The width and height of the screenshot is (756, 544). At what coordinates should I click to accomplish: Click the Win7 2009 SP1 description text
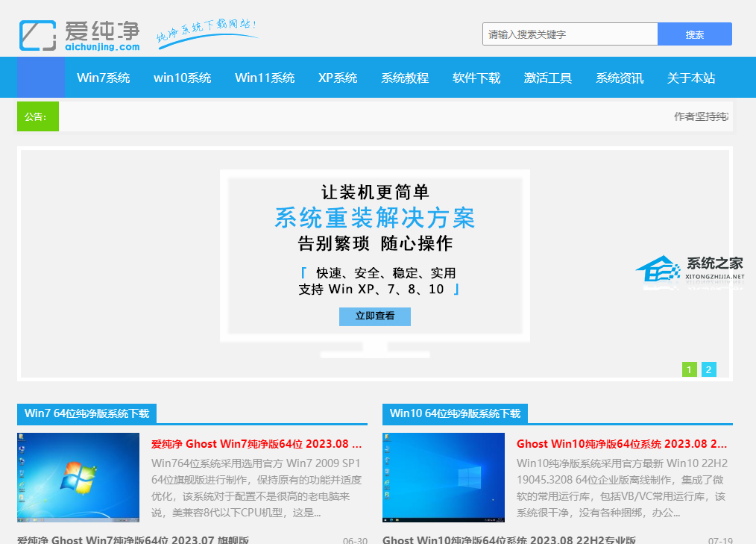point(256,487)
